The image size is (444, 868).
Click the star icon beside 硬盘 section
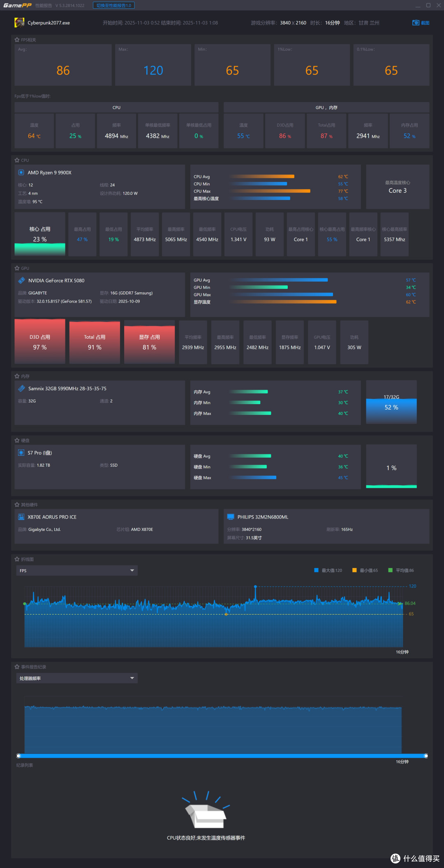click(17, 440)
